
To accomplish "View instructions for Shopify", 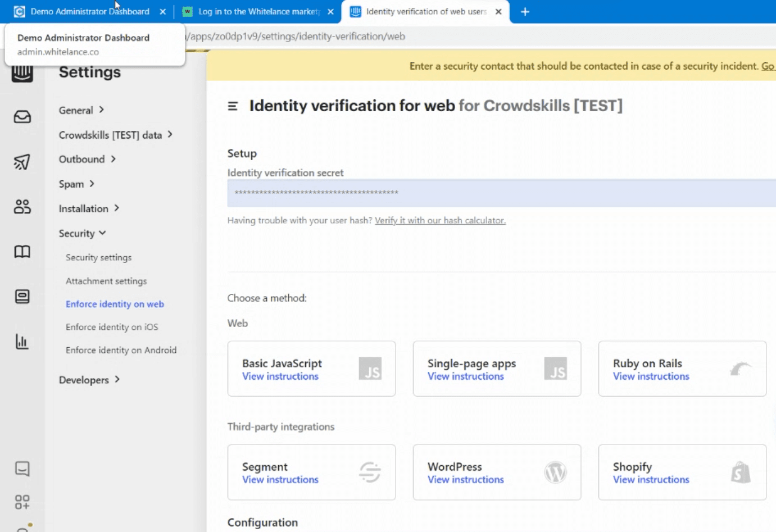I will coord(651,480).
